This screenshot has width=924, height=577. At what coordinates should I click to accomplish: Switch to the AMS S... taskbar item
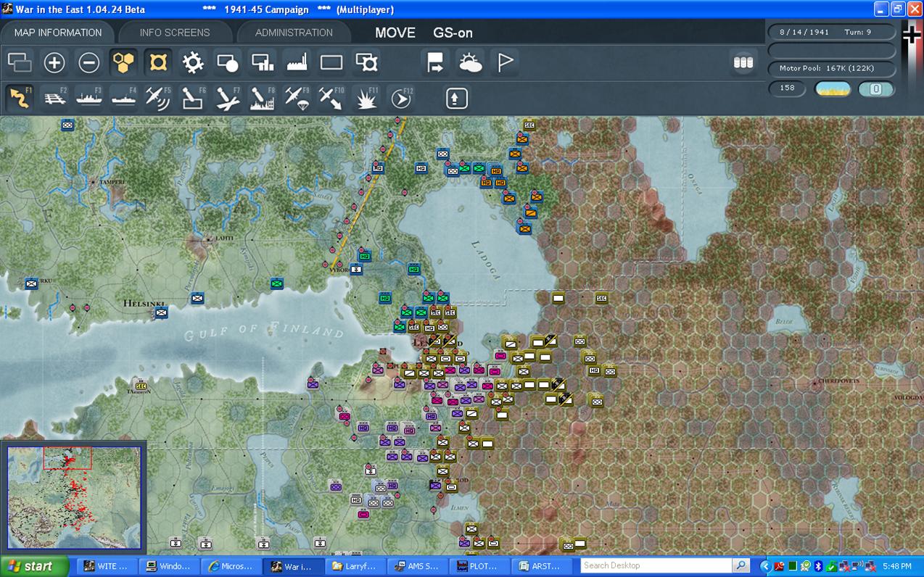click(418, 566)
